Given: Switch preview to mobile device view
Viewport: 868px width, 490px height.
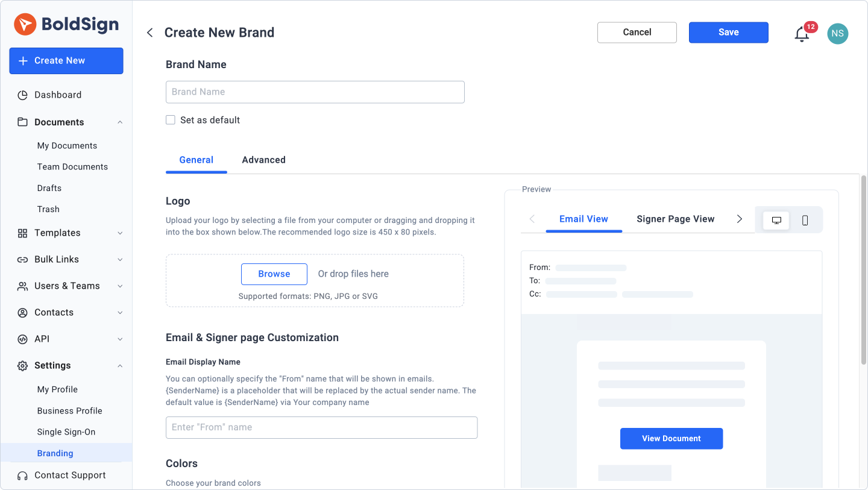Looking at the screenshot, I should click(805, 220).
